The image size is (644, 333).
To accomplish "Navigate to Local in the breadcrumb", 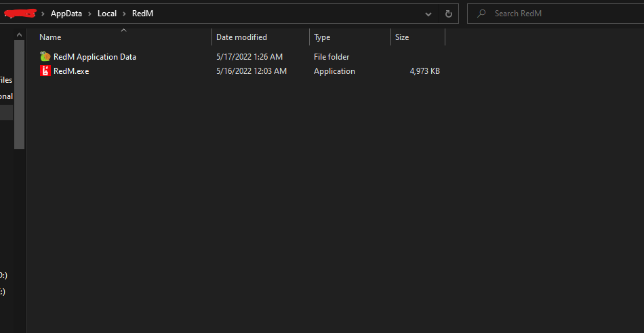I will [107, 14].
